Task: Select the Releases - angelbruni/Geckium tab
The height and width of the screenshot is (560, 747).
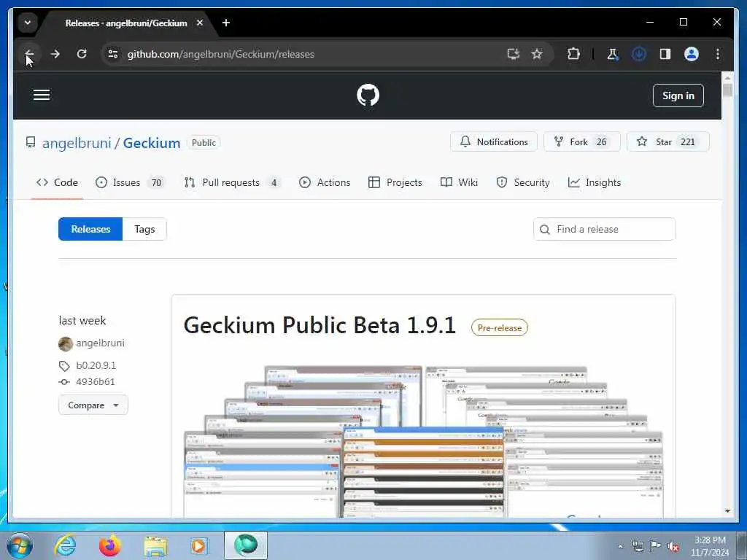Action: click(x=126, y=23)
